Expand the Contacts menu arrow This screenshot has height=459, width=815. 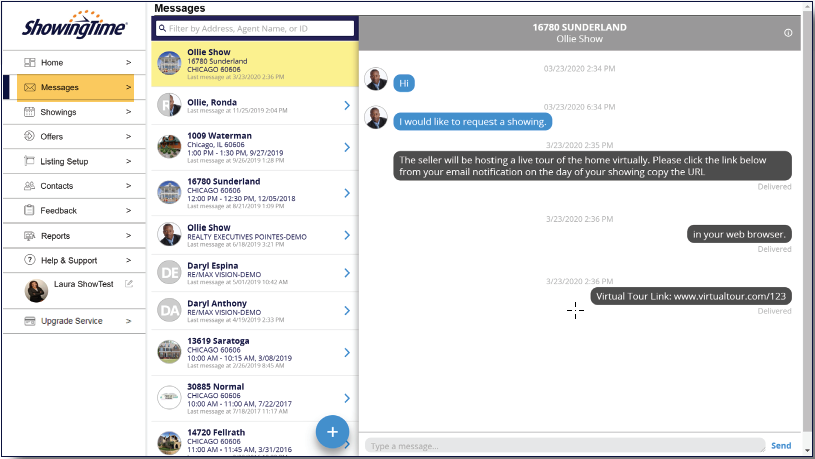(128, 186)
